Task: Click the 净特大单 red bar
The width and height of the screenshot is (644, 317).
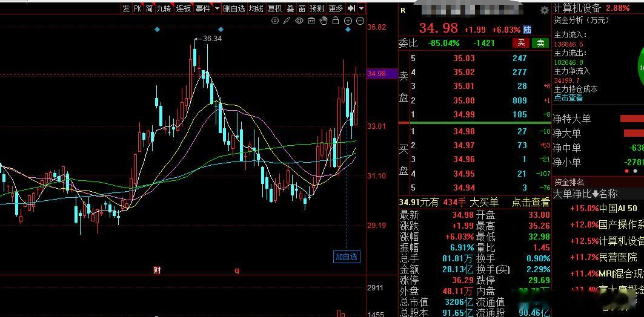Action: (x=632, y=119)
